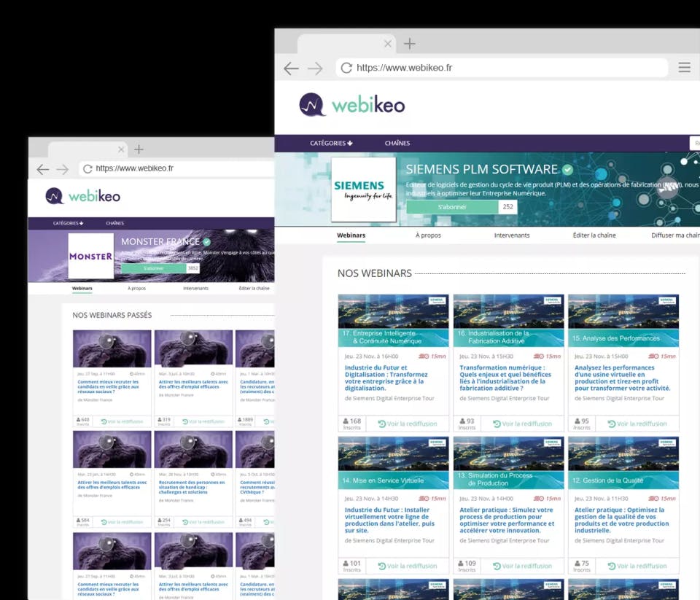Image resolution: width=700 pixels, height=600 pixels.
Task: Click Voir la rediffusion for 75 inscrits webinar
Action: point(637,566)
